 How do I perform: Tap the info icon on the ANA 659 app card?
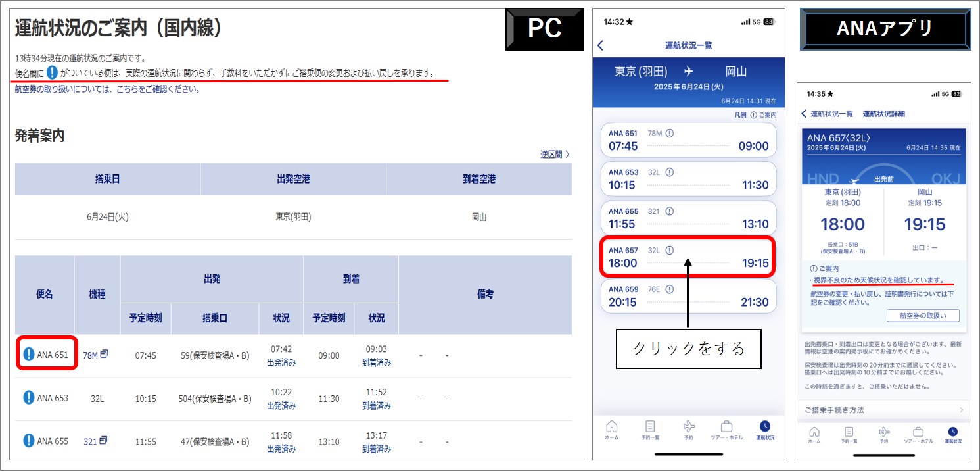coord(670,289)
